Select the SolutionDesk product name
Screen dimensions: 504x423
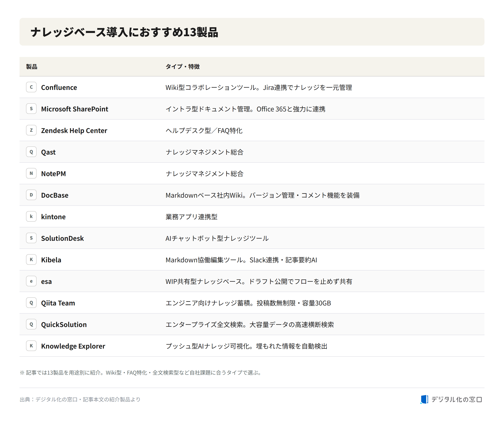pyautogui.click(x=62, y=239)
